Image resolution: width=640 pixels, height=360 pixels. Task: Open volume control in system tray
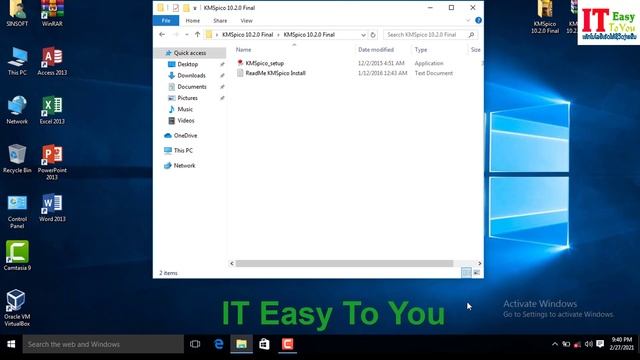pos(589,344)
